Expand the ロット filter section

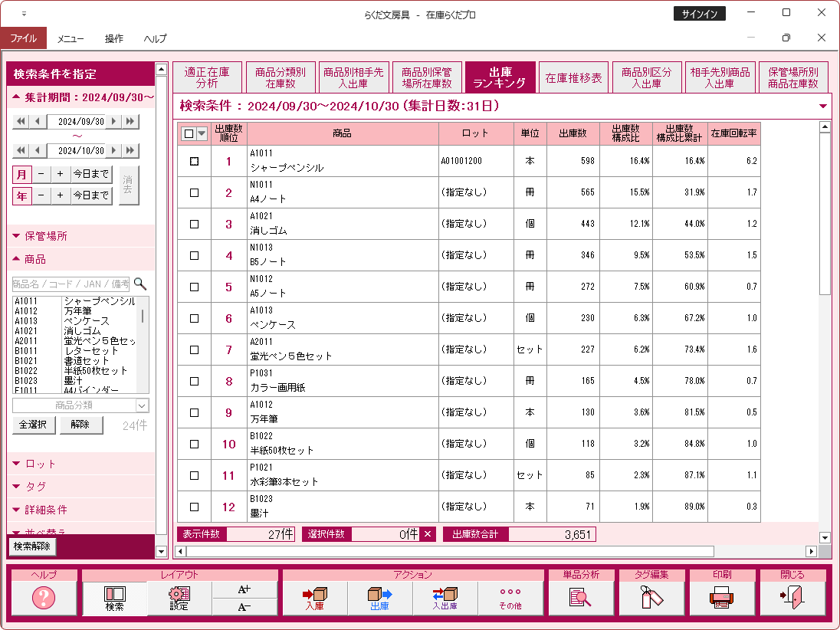pos(41,464)
